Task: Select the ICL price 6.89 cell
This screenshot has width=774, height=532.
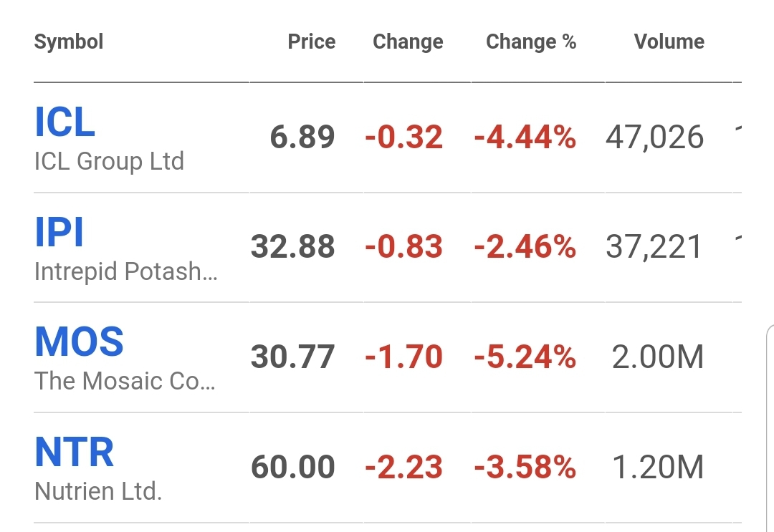Action: point(302,137)
